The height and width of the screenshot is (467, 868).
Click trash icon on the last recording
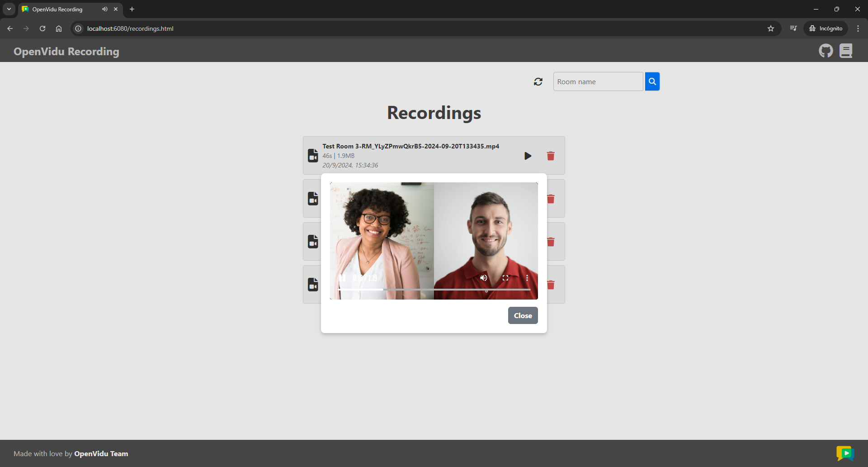coord(551,285)
